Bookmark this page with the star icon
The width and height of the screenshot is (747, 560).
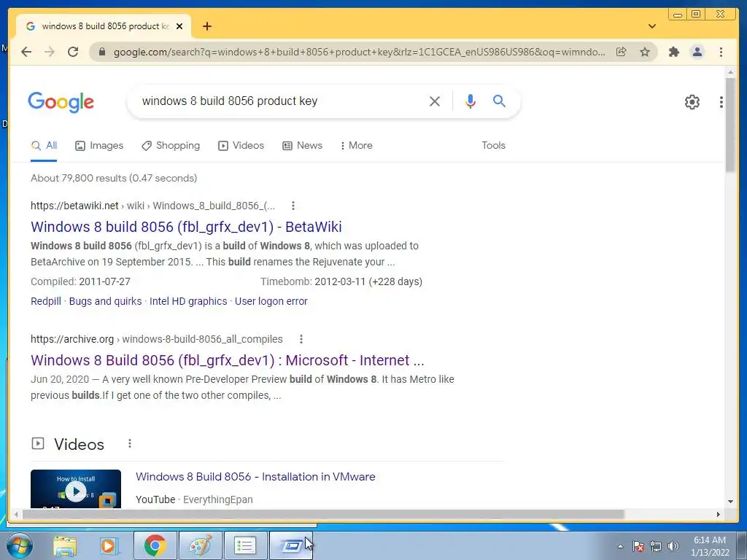[645, 52]
